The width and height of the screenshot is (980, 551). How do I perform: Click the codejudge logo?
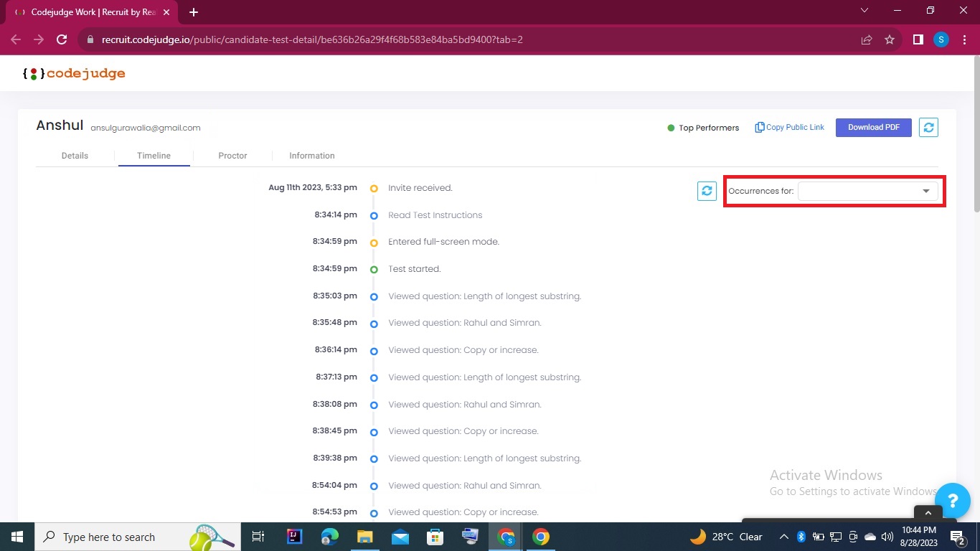pos(74,72)
